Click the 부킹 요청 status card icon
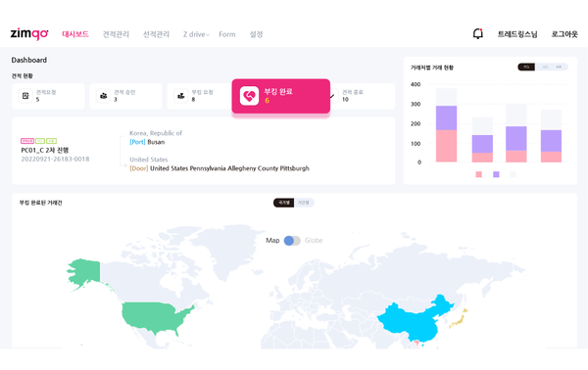Image resolution: width=588 pixels, height=370 pixels. pos(181,96)
